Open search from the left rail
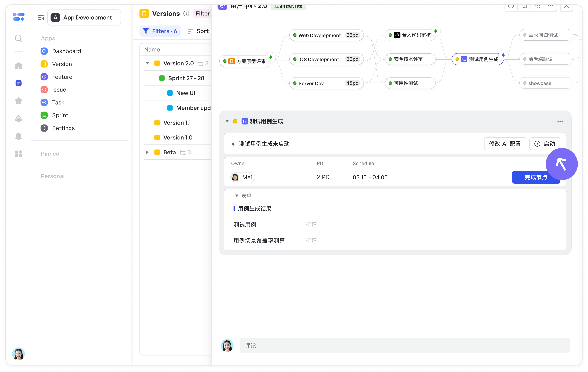 click(18, 38)
